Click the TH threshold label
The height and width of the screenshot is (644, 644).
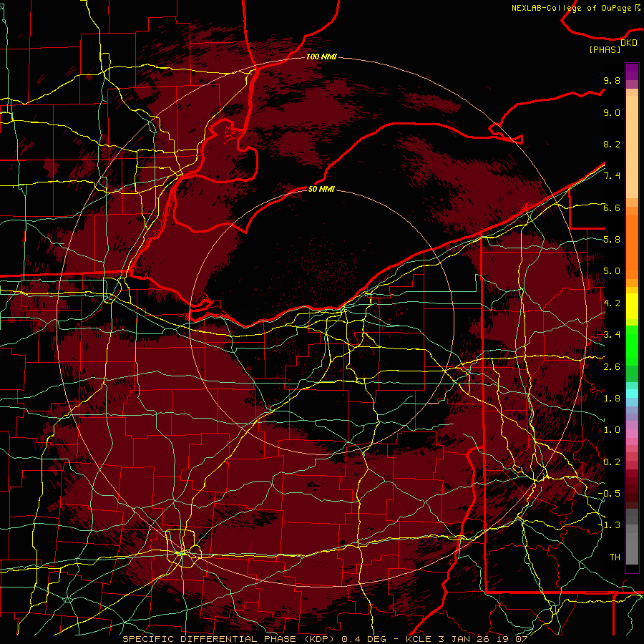(615, 557)
